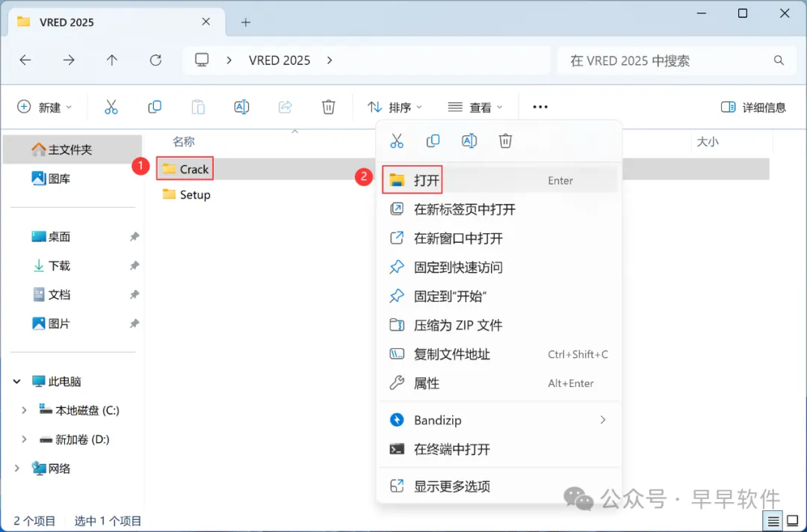The image size is (807, 532).
Task: Click the Paste icon in the toolbar
Action: click(198, 107)
